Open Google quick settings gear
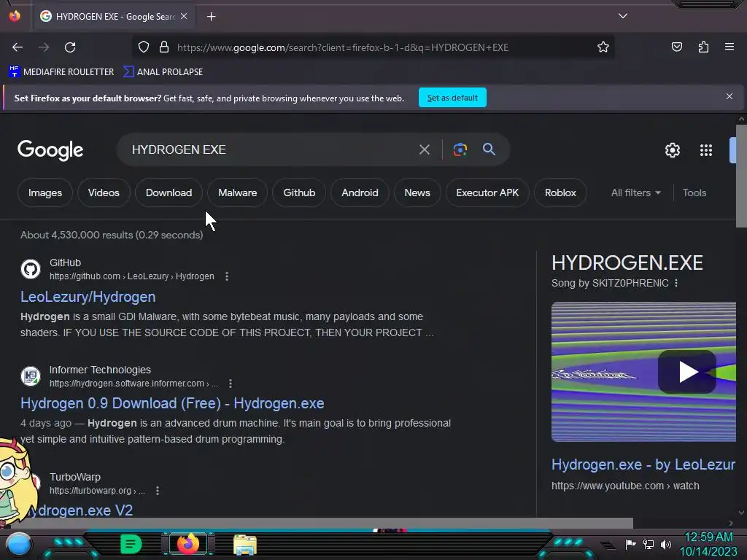The image size is (747, 560). [x=672, y=150]
